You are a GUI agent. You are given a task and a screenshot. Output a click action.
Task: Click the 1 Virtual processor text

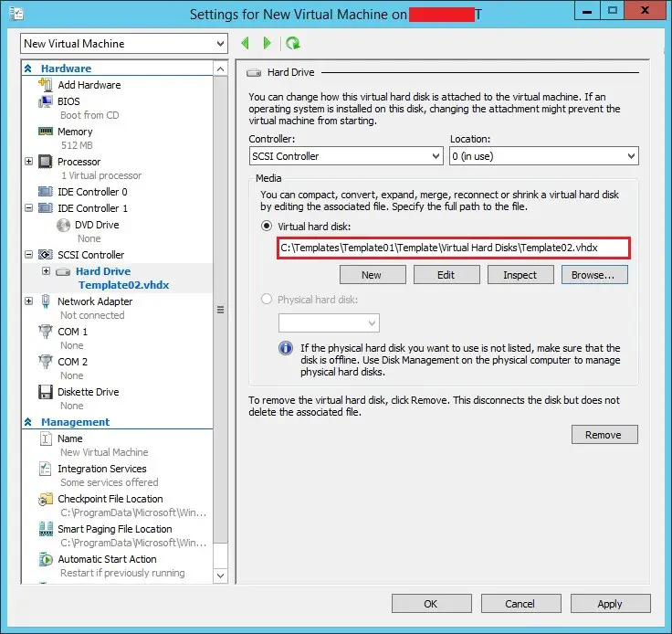(x=101, y=175)
